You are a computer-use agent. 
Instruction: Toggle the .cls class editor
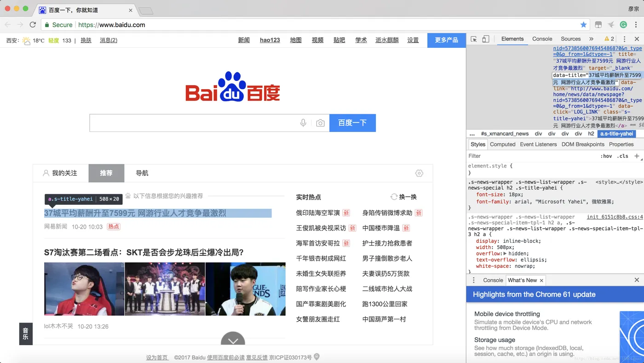coord(623,156)
